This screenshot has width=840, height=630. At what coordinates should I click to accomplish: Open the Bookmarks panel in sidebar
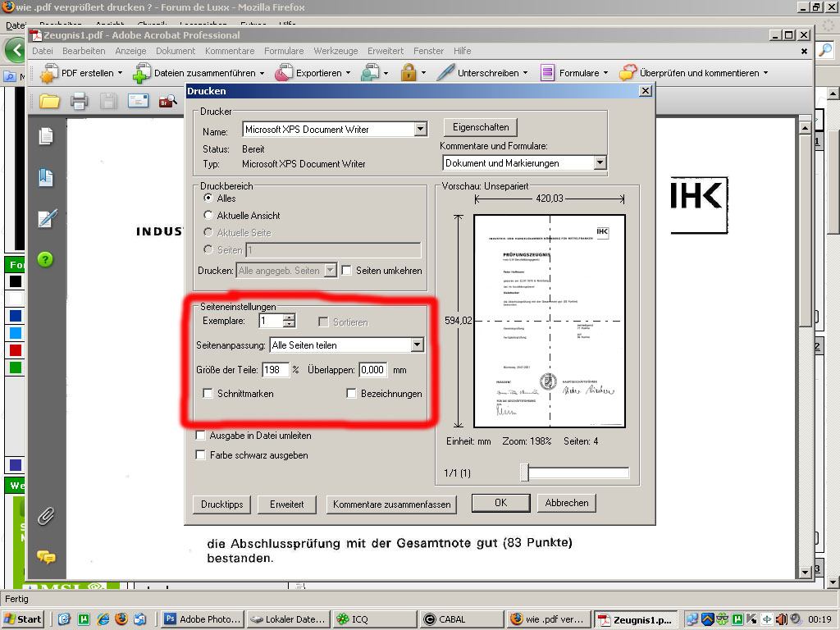point(46,177)
